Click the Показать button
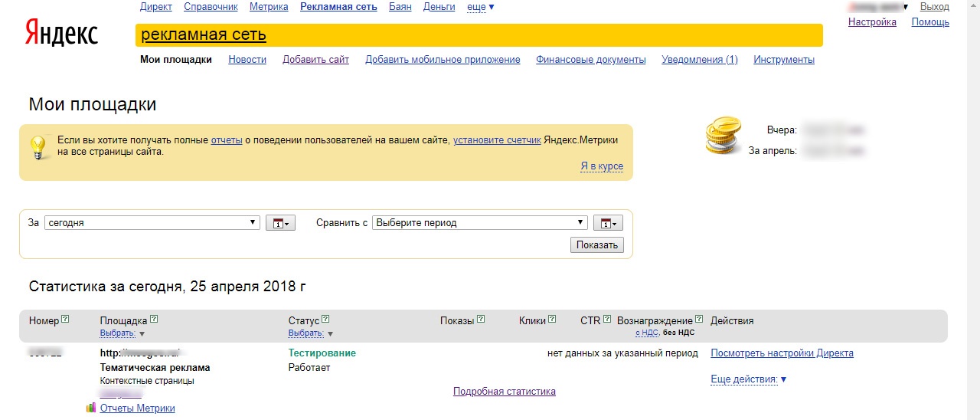Viewport: 980px width, 420px height. click(x=597, y=245)
